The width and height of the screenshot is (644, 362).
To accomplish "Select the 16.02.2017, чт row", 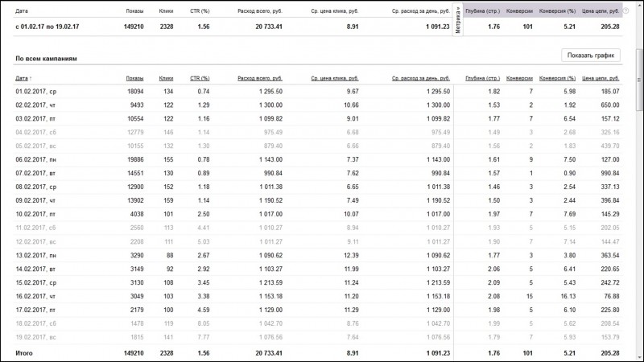I will click(318, 296).
